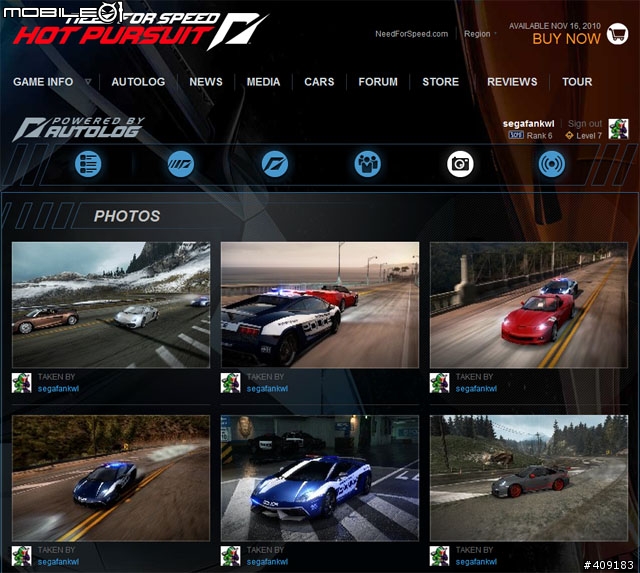Click the Available Nov 16, 2010 text
The height and width of the screenshot is (573, 640).
click(x=555, y=26)
